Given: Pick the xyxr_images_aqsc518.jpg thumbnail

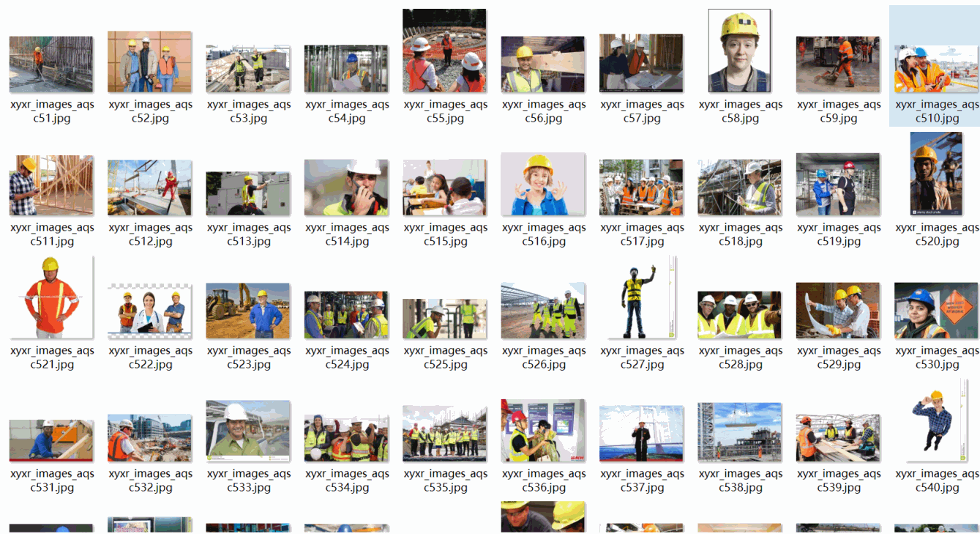Looking at the screenshot, I should click(x=740, y=188).
